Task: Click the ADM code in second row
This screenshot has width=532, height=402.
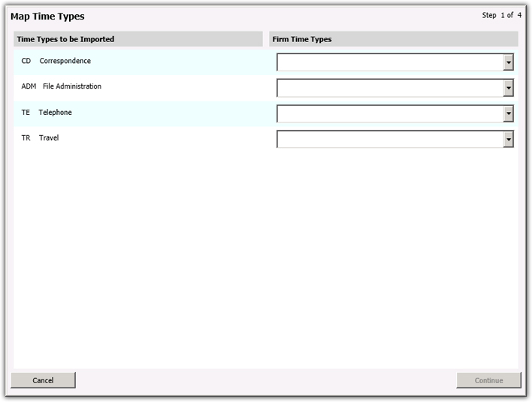Action: [x=29, y=86]
